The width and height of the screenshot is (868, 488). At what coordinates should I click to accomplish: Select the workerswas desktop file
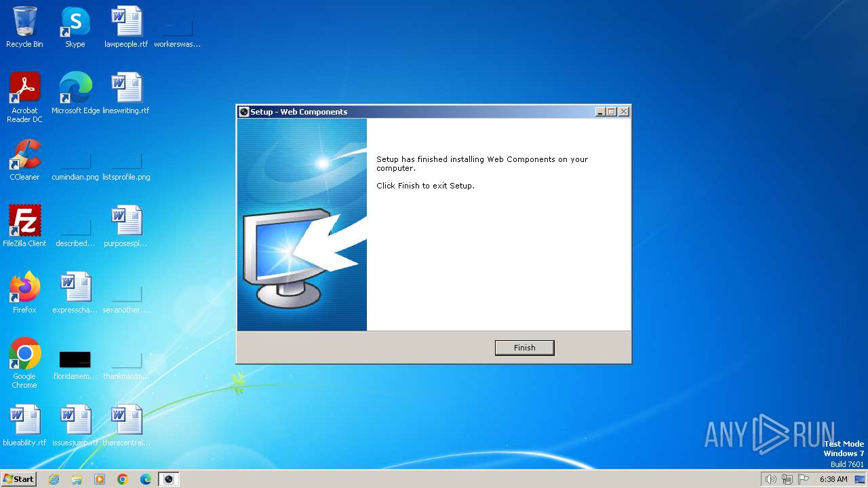coord(178,32)
